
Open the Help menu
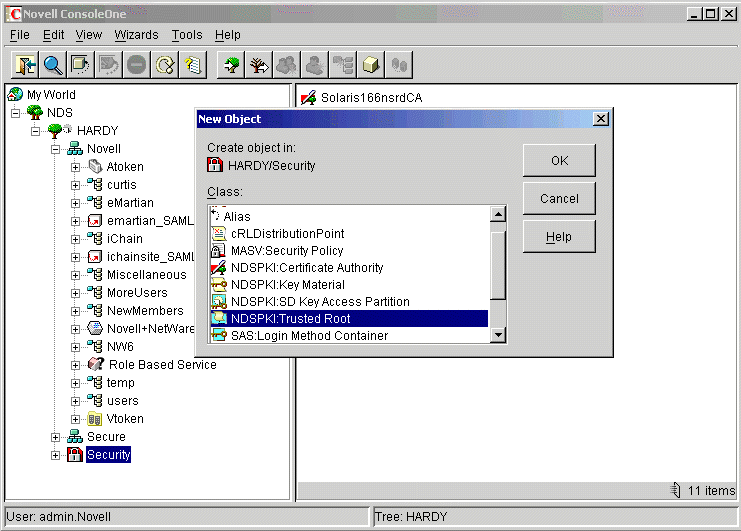[228, 35]
